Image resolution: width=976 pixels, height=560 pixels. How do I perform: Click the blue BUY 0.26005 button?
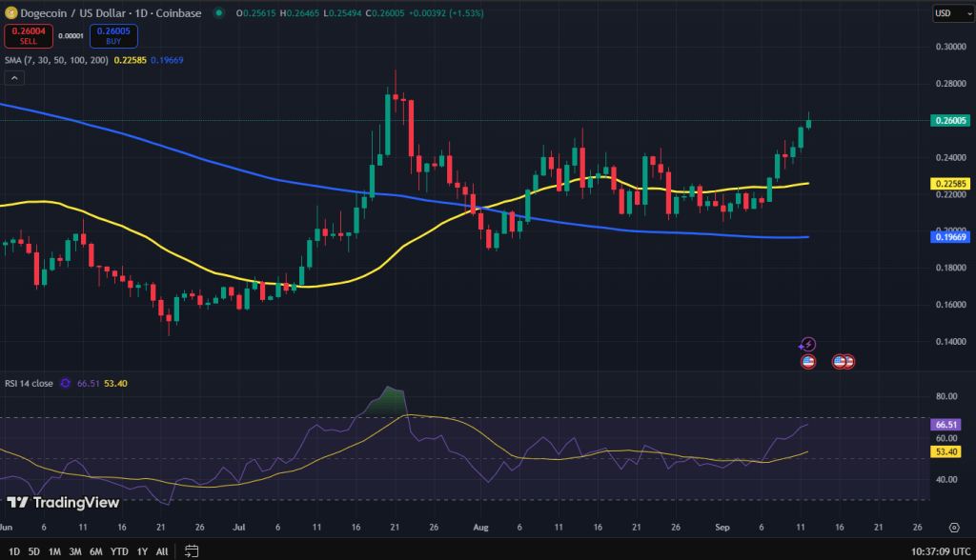click(x=113, y=36)
